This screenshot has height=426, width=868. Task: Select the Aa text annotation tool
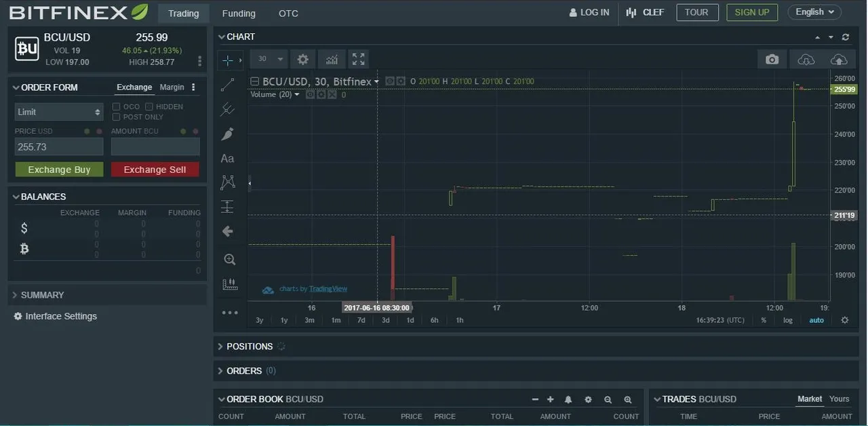pyautogui.click(x=228, y=158)
